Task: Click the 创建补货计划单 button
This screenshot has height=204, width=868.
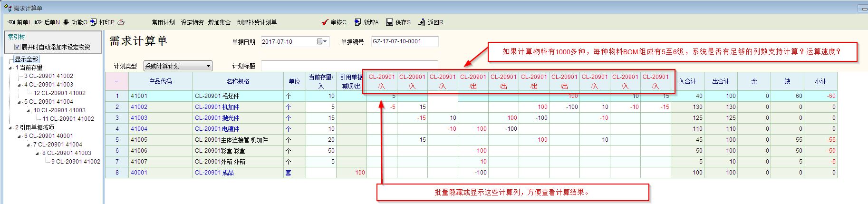Action: 257,22
